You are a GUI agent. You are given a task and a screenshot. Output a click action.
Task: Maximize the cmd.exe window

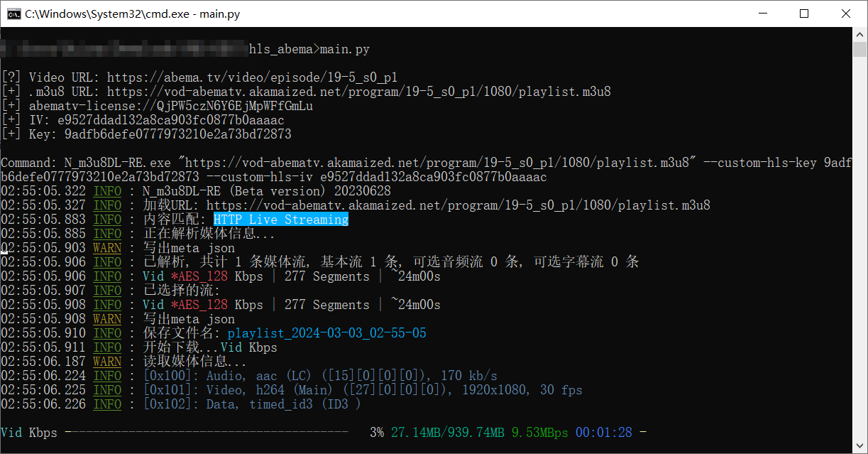[x=804, y=13]
